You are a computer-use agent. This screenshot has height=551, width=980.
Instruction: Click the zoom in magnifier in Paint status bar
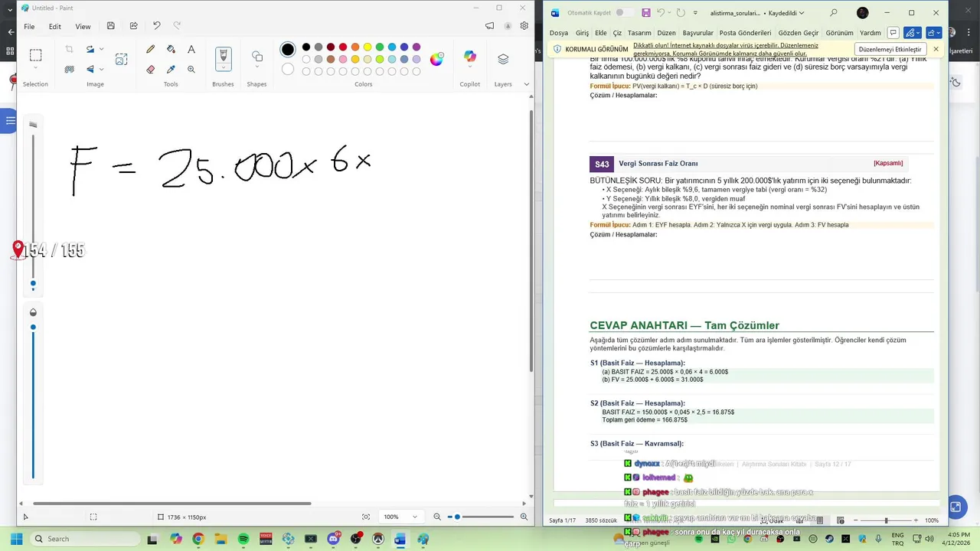[x=524, y=517]
